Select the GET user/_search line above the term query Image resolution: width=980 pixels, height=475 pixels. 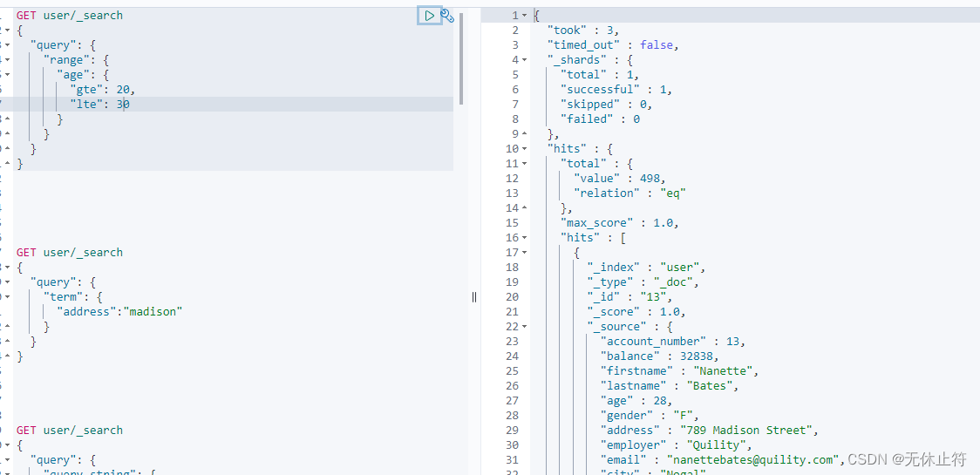(x=70, y=253)
